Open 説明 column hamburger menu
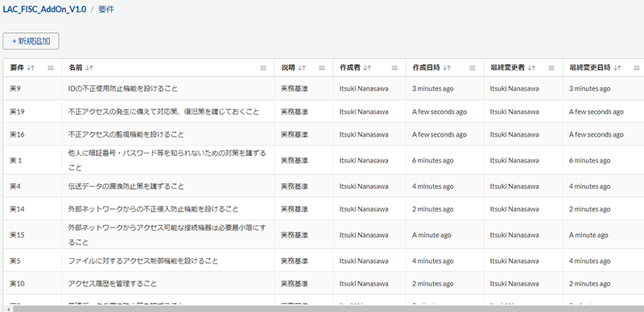644x312 pixels. coord(322,68)
